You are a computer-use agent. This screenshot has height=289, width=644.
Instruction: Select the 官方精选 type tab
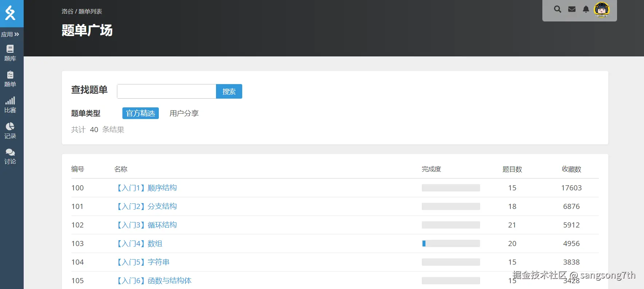141,113
